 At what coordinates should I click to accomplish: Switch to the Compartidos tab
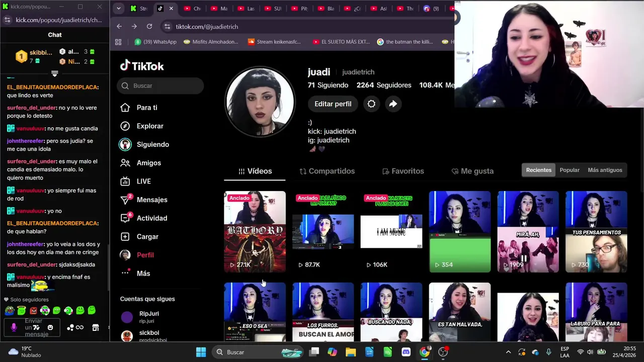pyautogui.click(x=327, y=171)
